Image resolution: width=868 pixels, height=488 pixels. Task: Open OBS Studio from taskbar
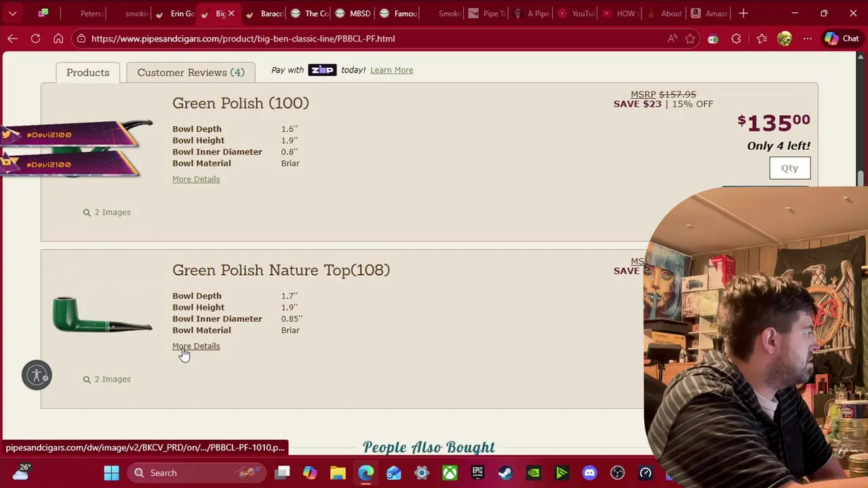(617, 473)
